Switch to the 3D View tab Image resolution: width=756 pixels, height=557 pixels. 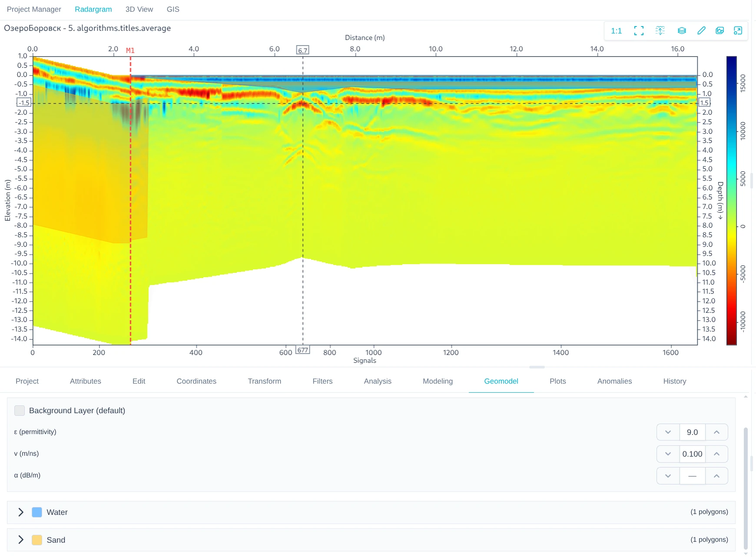(x=139, y=9)
